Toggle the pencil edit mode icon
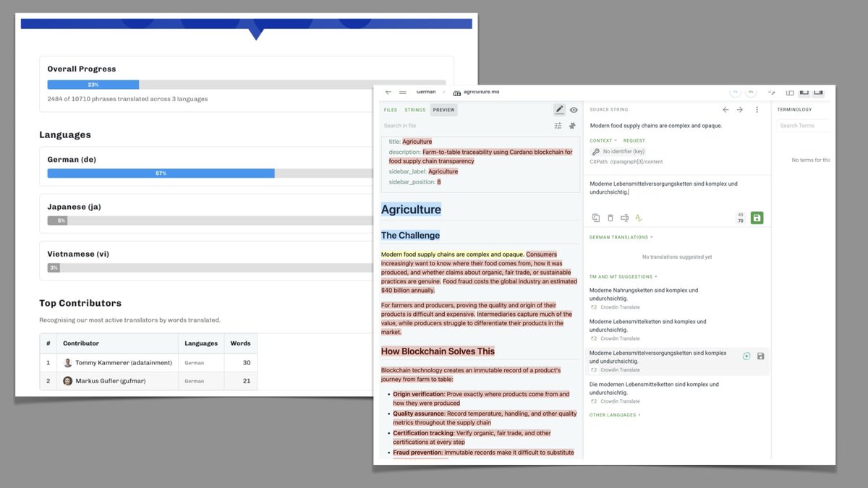The image size is (868, 488). [559, 110]
